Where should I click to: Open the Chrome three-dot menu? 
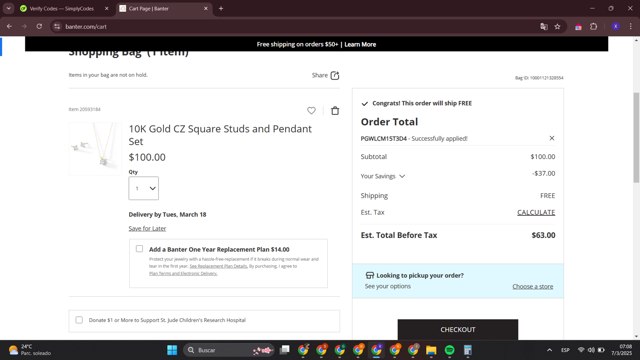tap(631, 27)
